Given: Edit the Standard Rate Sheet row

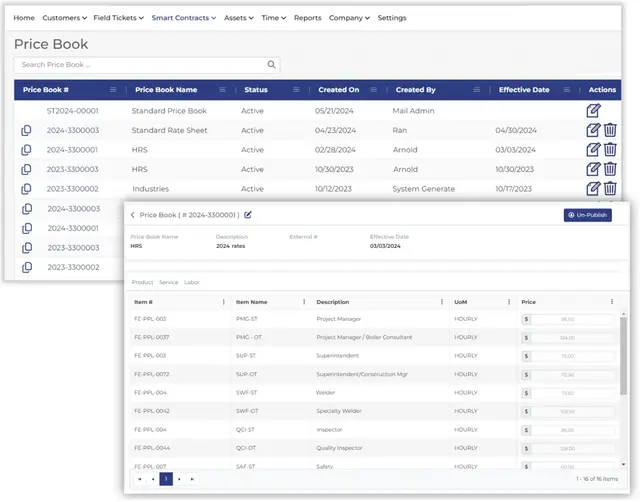Looking at the screenshot, I should (x=593, y=130).
